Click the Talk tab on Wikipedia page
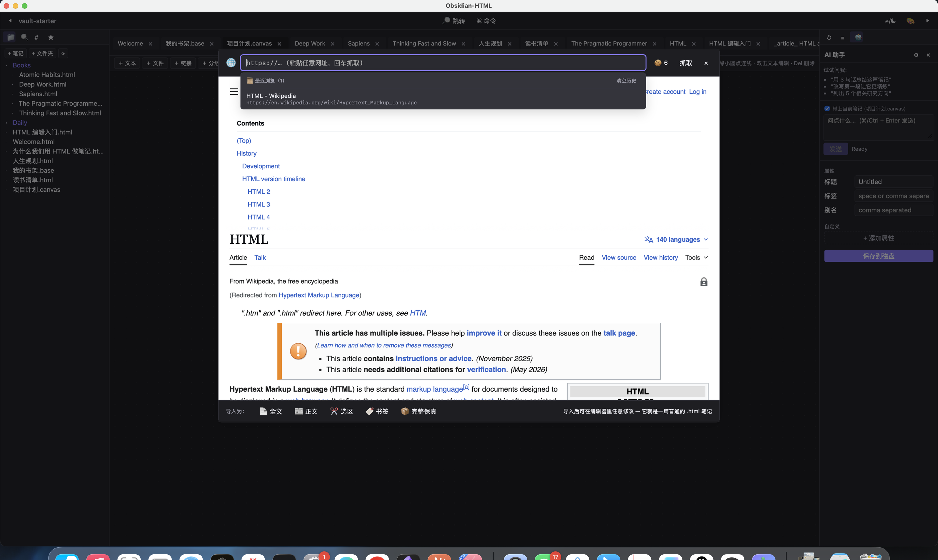This screenshot has width=938, height=560. (x=260, y=257)
